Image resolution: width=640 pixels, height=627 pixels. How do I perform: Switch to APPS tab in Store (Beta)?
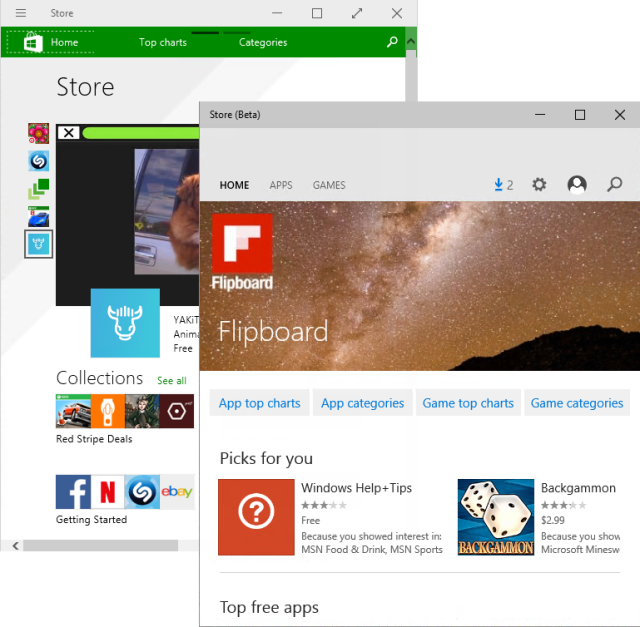(281, 185)
